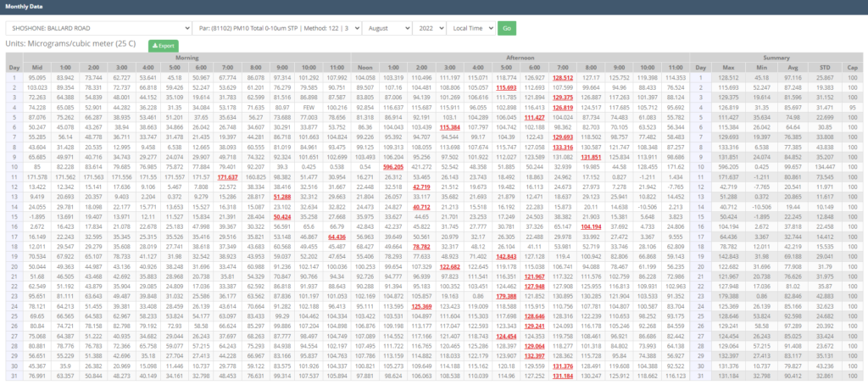Select the 134.447 STD value for day 10

pos(826,165)
